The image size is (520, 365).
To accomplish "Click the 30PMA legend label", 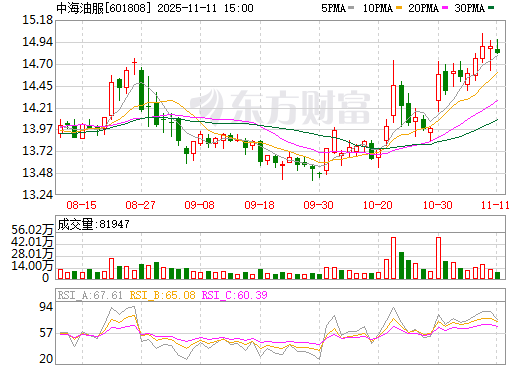I will coord(469,8).
